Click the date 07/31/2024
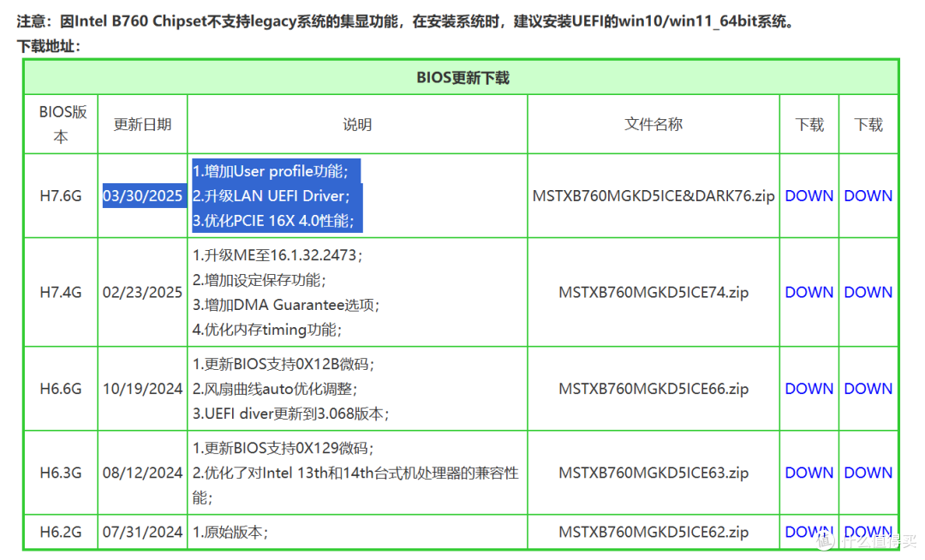 click(x=143, y=533)
